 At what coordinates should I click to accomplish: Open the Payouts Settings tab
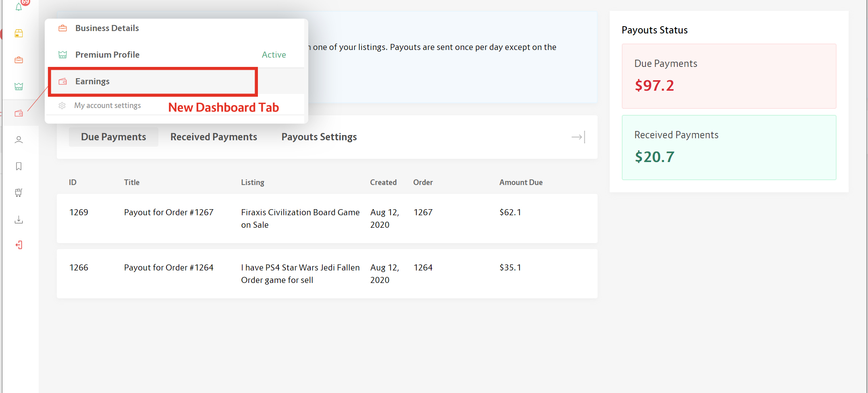(x=319, y=137)
